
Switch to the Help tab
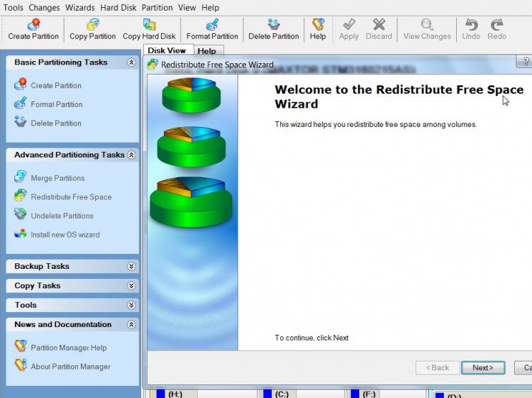click(207, 51)
